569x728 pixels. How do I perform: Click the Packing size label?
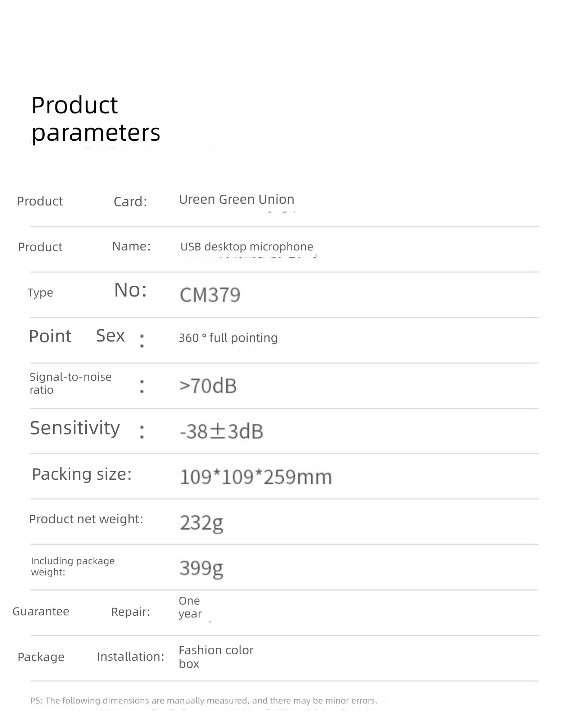[82, 474]
